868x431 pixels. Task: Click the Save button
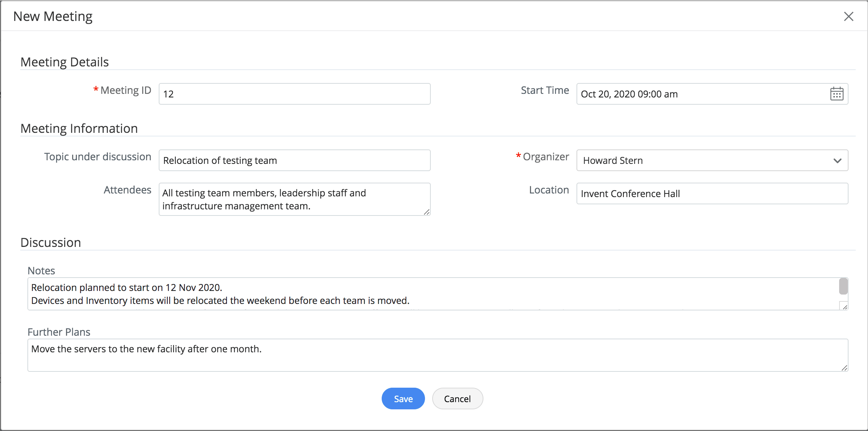pyautogui.click(x=403, y=399)
